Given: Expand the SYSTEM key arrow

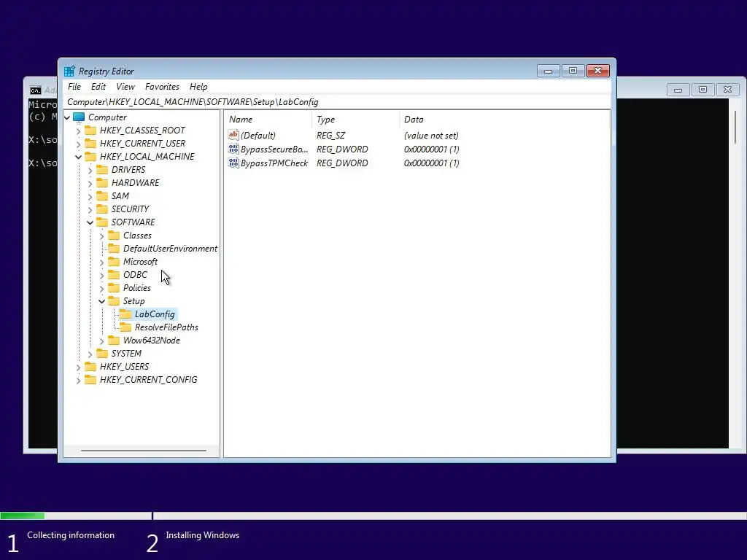Looking at the screenshot, I should tap(90, 354).
